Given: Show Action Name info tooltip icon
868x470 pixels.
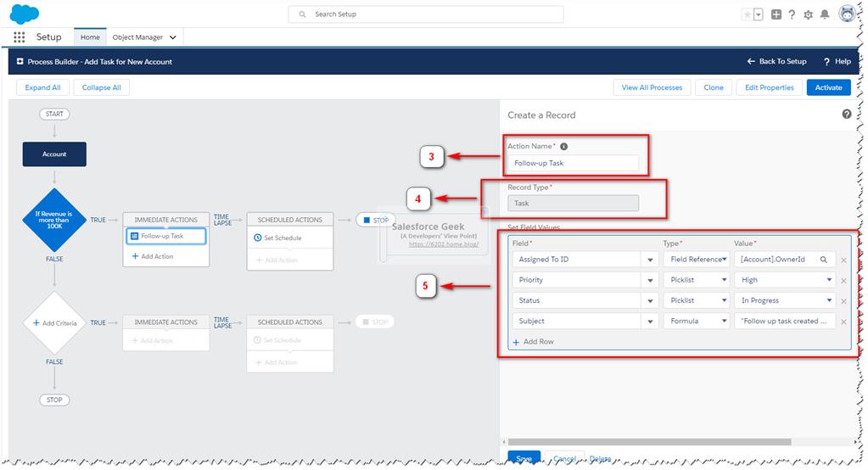Looking at the screenshot, I should click(563, 147).
